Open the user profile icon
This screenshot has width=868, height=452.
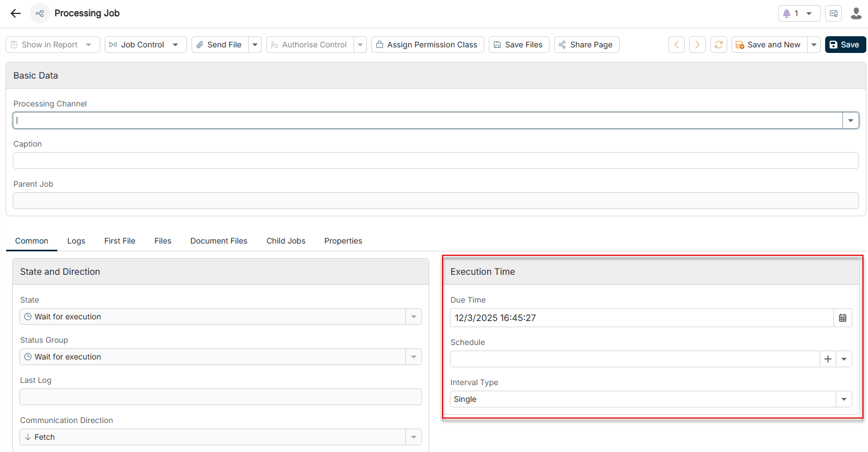pyautogui.click(x=856, y=13)
